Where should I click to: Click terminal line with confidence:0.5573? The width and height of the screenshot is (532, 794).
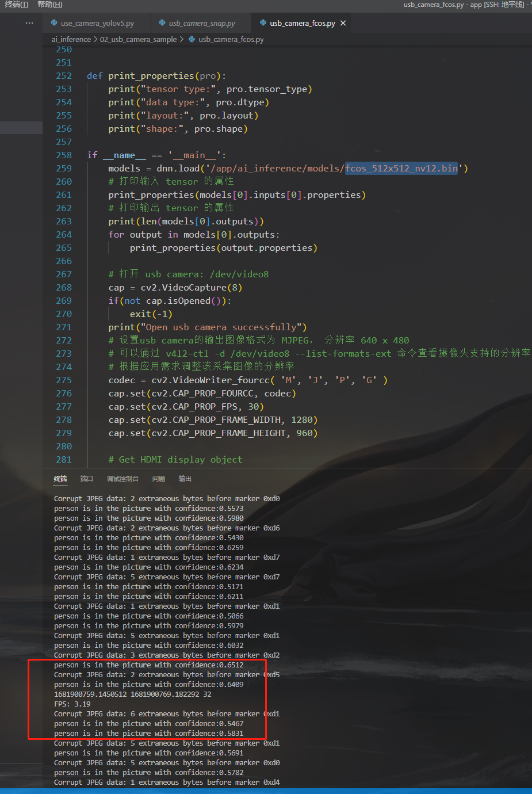pyautogui.click(x=149, y=509)
